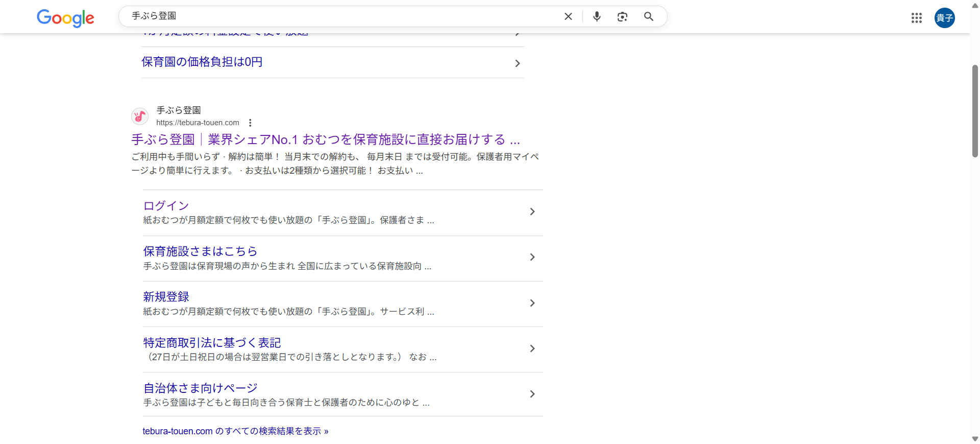The height and width of the screenshot is (444, 980).
Task: Click chevron on 保育施設さまはこちら row
Action: pos(532,257)
